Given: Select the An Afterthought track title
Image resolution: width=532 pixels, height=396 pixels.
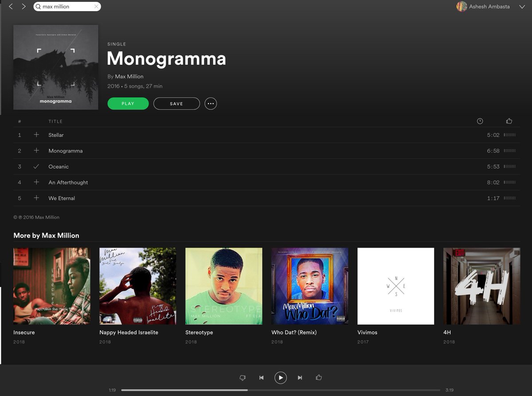Looking at the screenshot, I should (68, 182).
